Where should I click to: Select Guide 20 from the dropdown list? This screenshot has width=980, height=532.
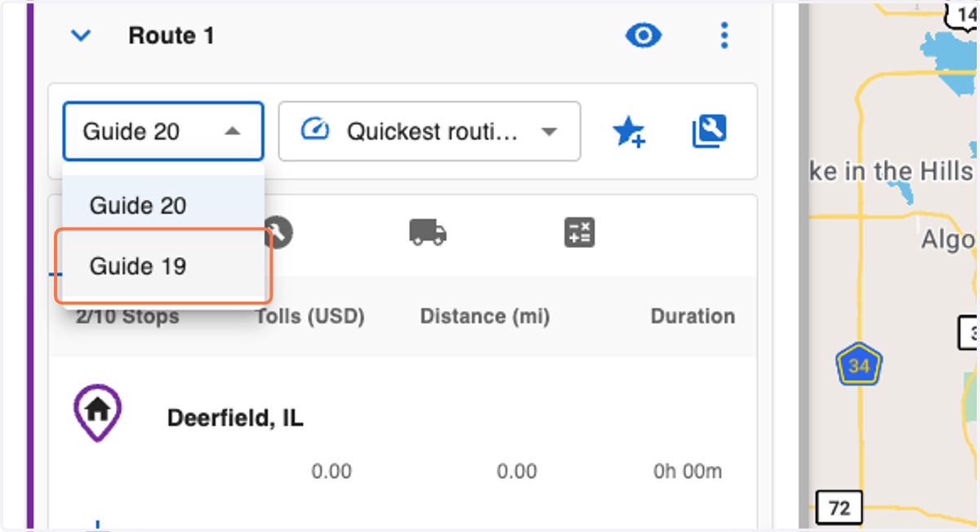click(x=163, y=205)
